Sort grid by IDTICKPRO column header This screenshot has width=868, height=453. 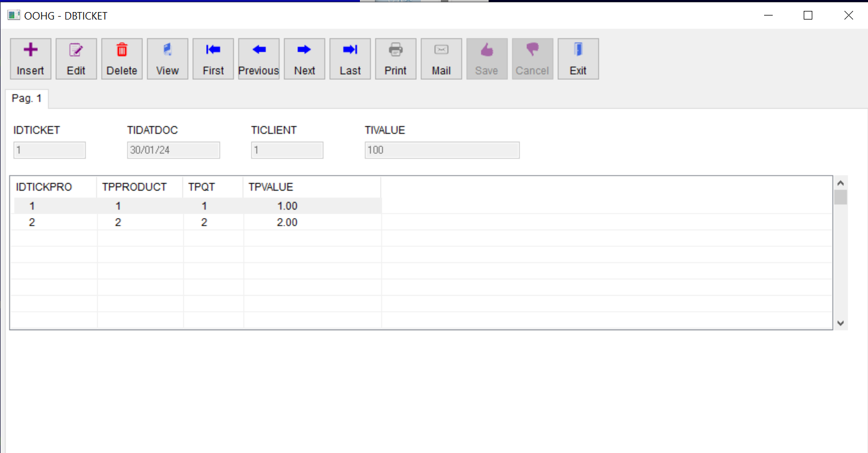(54, 187)
